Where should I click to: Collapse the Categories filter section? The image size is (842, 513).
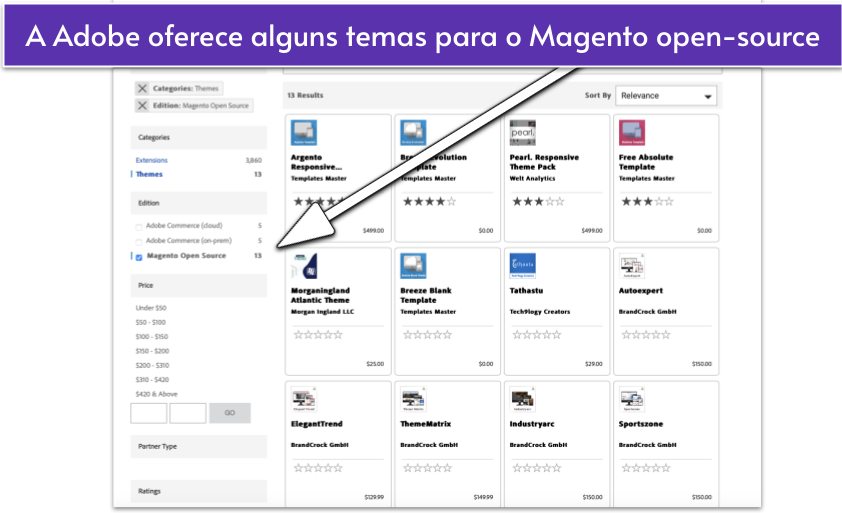(x=199, y=138)
